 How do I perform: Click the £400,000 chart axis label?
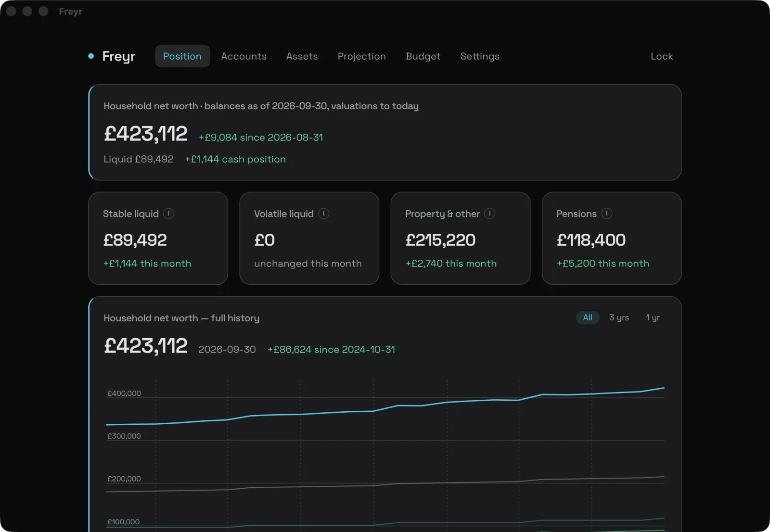coord(124,393)
